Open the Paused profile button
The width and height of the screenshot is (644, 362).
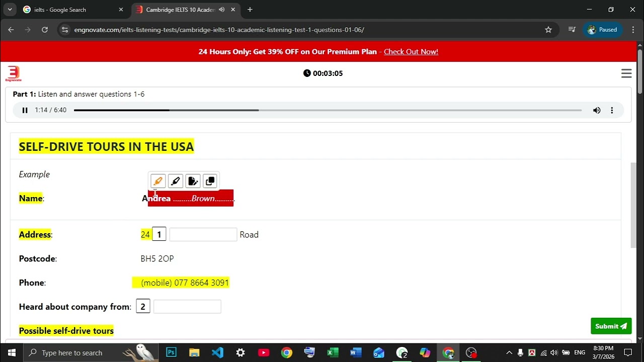click(x=603, y=30)
